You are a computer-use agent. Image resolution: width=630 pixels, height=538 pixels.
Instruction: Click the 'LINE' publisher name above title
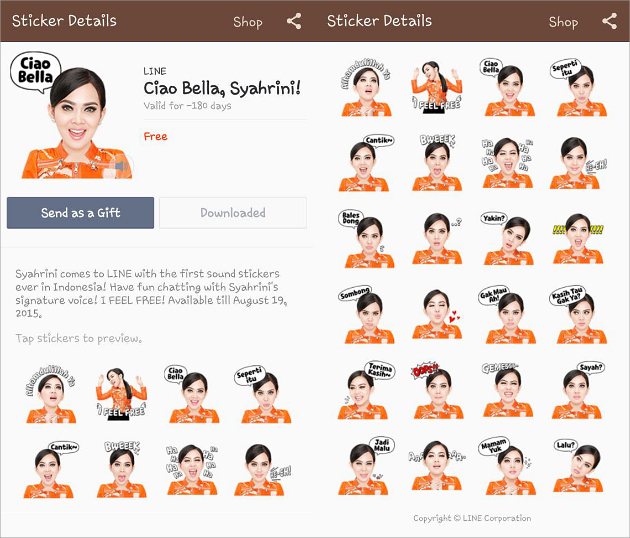click(x=155, y=72)
